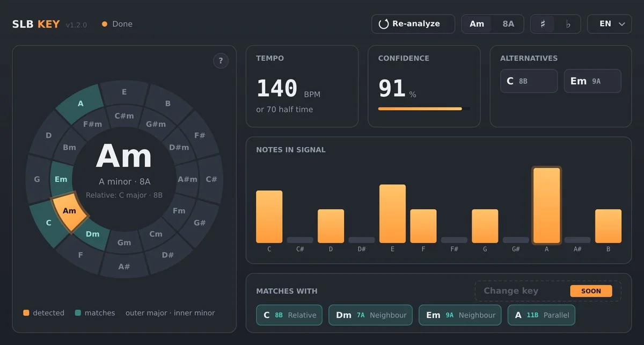Open the EN language dropdown

click(609, 24)
